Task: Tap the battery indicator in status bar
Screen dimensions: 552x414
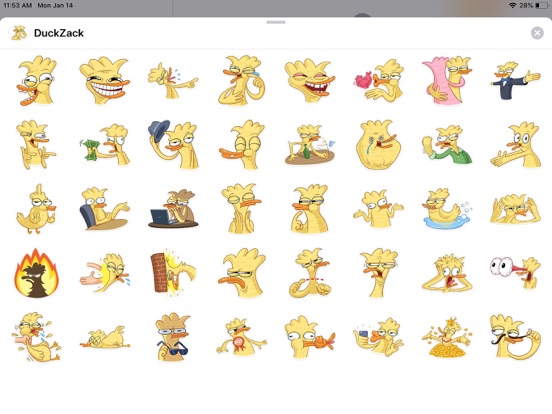Action: [541, 5]
